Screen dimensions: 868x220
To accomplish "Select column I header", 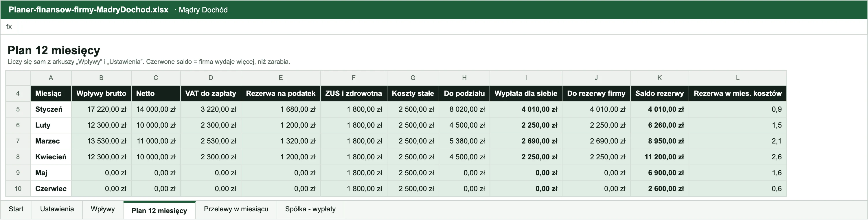I will point(526,78).
